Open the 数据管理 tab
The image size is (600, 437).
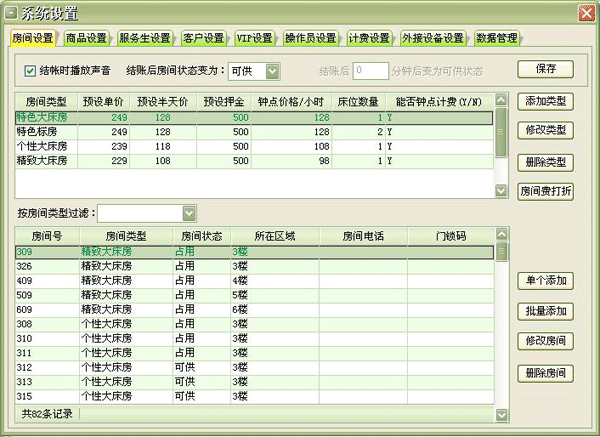496,38
